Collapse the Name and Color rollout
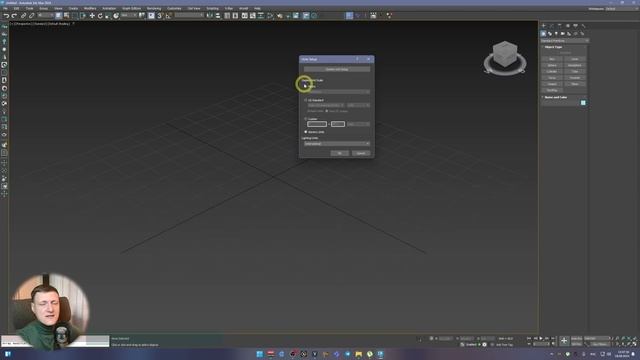 [x=555, y=97]
